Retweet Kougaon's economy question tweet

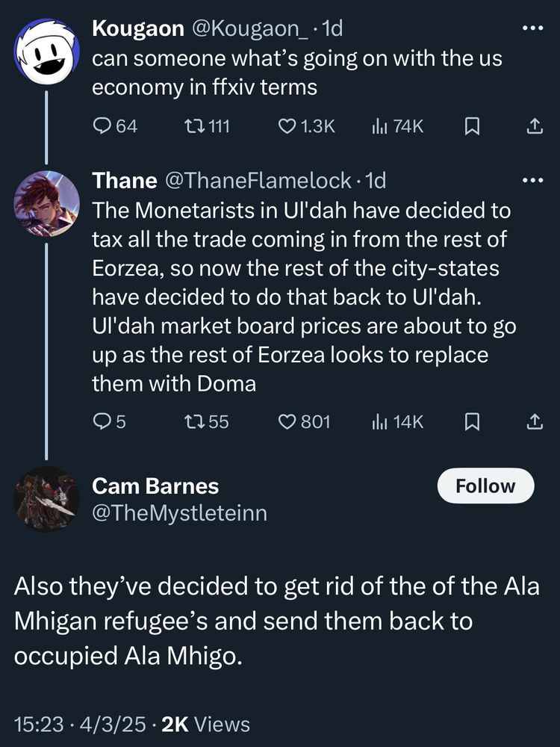[193, 126]
